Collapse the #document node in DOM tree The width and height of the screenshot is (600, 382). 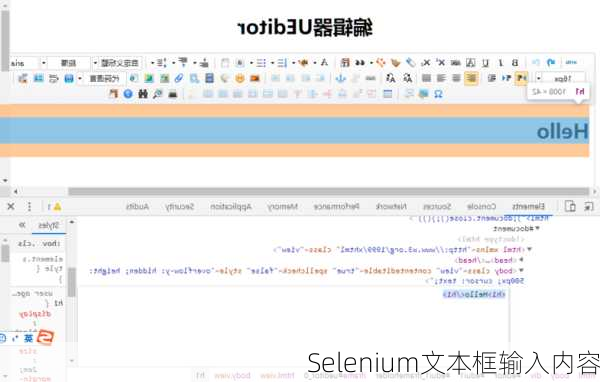coord(538,229)
